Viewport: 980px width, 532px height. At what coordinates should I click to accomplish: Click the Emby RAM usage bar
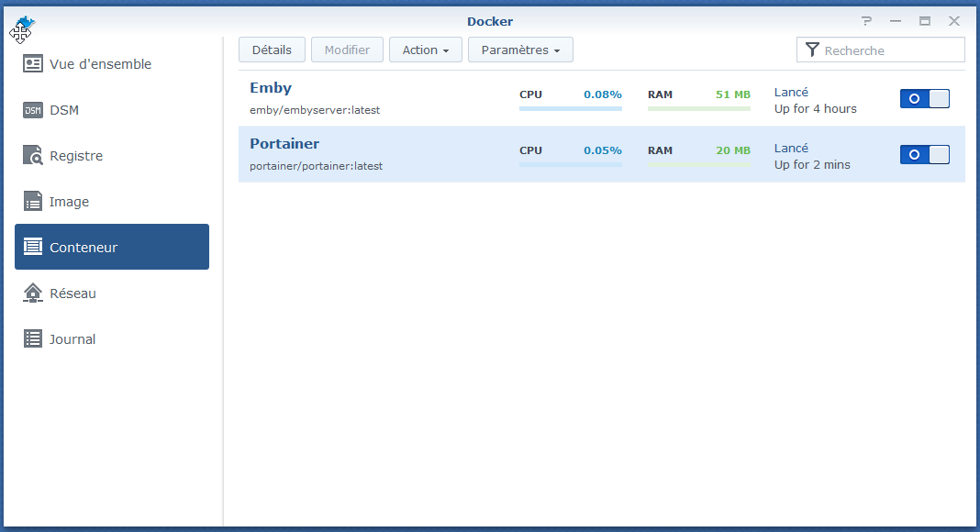tap(698, 108)
